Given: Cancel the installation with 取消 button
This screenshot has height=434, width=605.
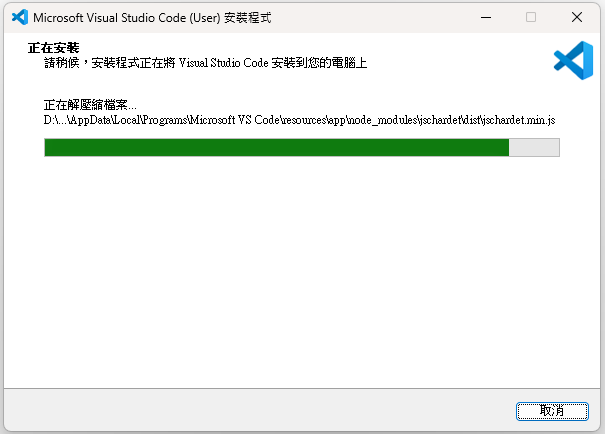Looking at the screenshot, I should 552,411.
